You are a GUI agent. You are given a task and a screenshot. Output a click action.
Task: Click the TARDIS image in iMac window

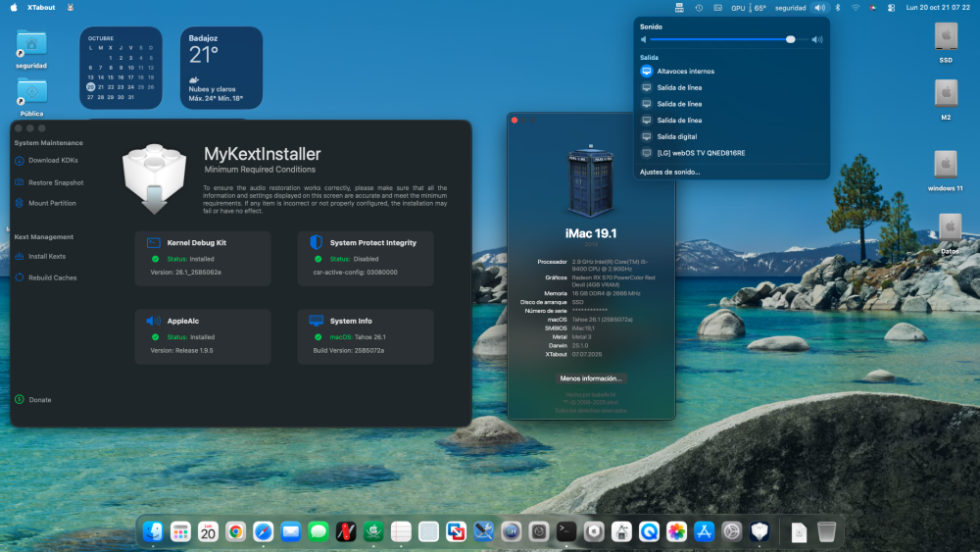pos(590,181)
